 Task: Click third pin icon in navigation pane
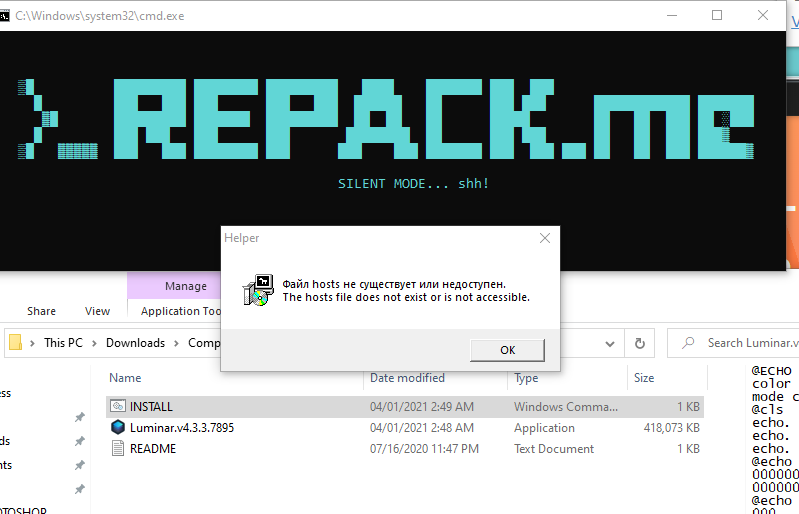click(79, 465)
